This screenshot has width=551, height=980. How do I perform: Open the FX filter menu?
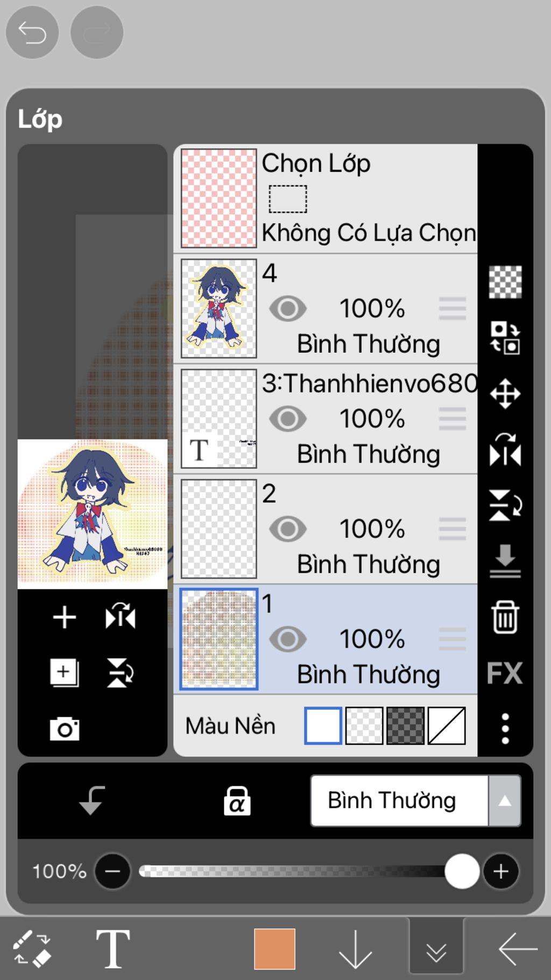point(505,673)
